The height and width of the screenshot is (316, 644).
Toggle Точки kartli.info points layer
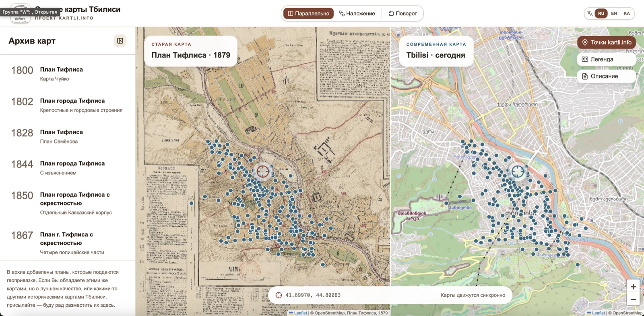(x=607, y=42)
